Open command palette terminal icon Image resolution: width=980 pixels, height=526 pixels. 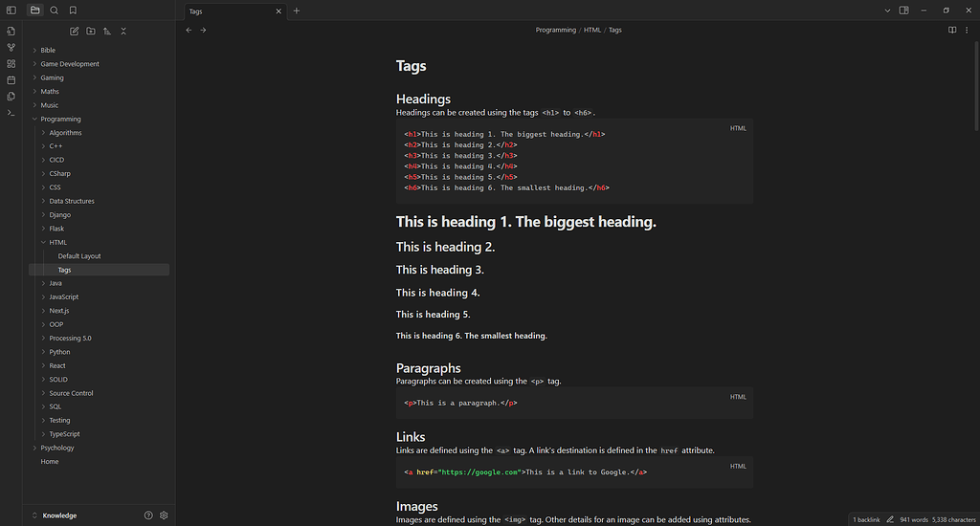point(11,113)
